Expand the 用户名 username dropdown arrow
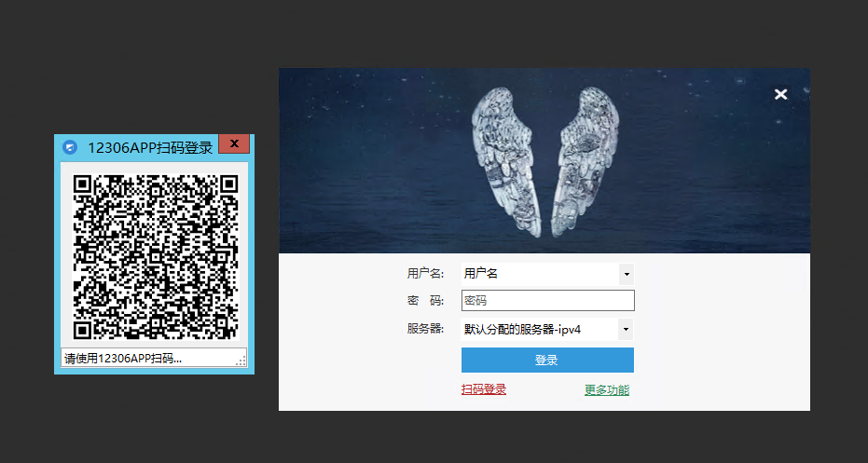868x463 pixels. pyautogui.click(x=627, y=274)
